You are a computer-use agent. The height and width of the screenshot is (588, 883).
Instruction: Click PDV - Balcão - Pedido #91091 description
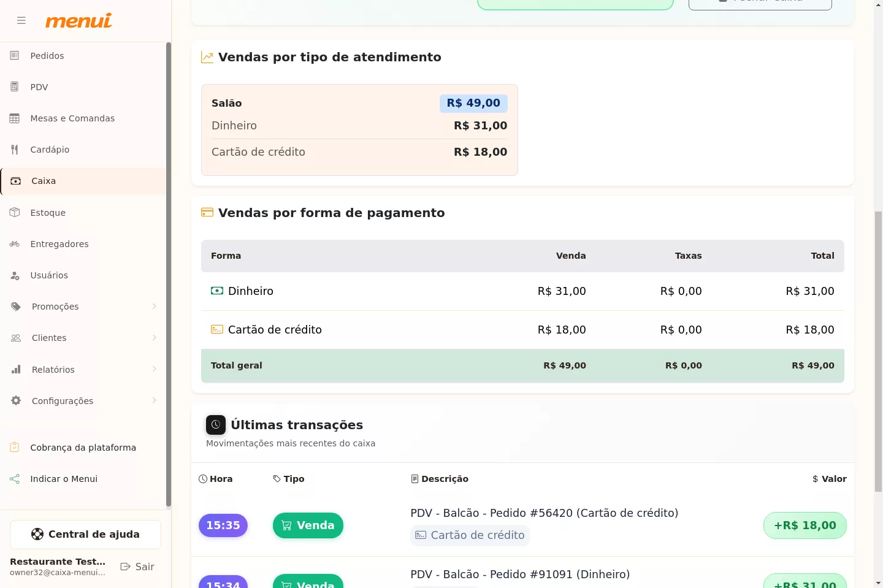(x=520, y=575)
